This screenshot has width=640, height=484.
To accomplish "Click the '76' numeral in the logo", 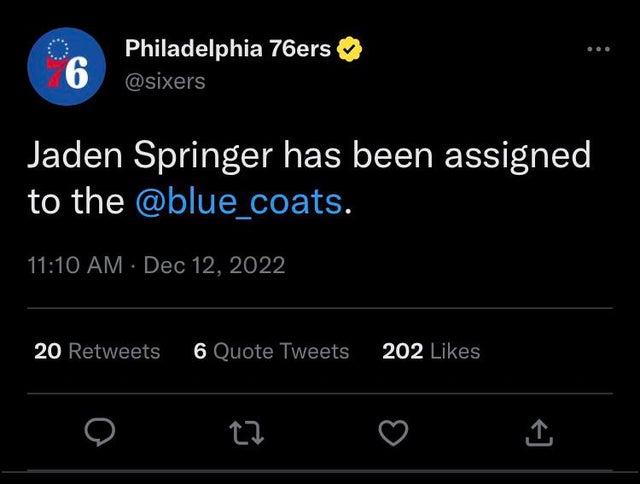I will (x=66, y=72).
